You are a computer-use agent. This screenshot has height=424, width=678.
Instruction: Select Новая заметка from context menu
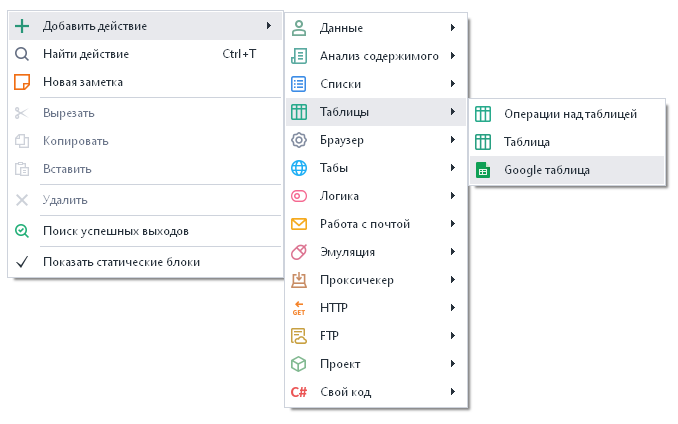pos(83,82)
